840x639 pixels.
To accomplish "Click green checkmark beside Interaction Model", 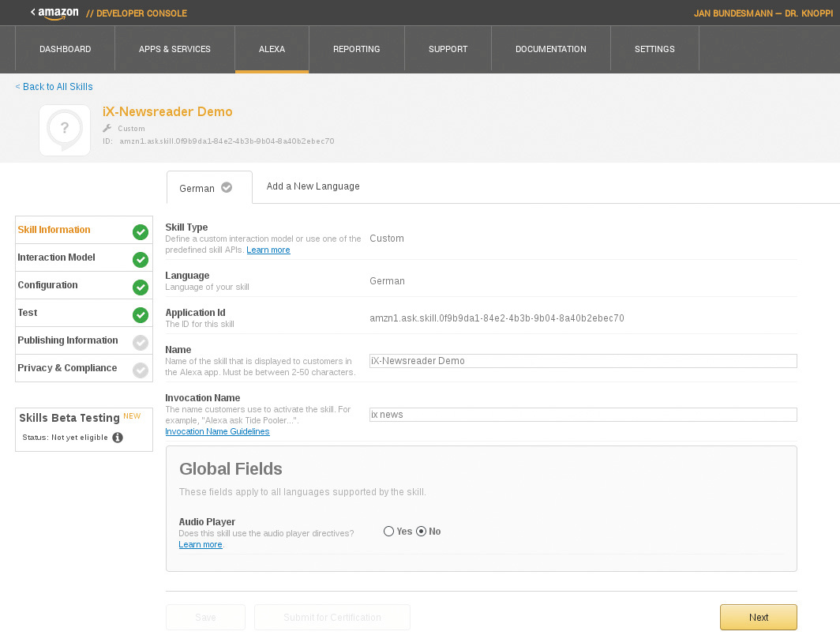I will tap(141, 259).
